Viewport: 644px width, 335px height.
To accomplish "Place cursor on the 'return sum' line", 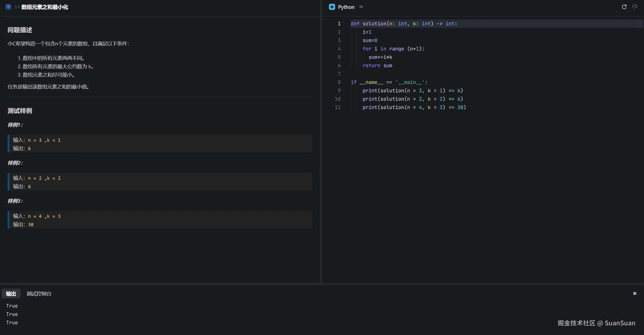I will tap(377, 66).
